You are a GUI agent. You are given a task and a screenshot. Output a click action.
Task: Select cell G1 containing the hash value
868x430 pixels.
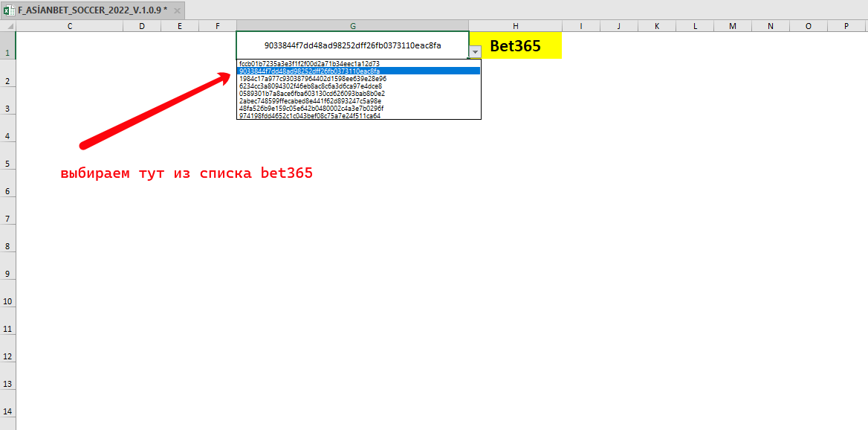tap(352, 45)
